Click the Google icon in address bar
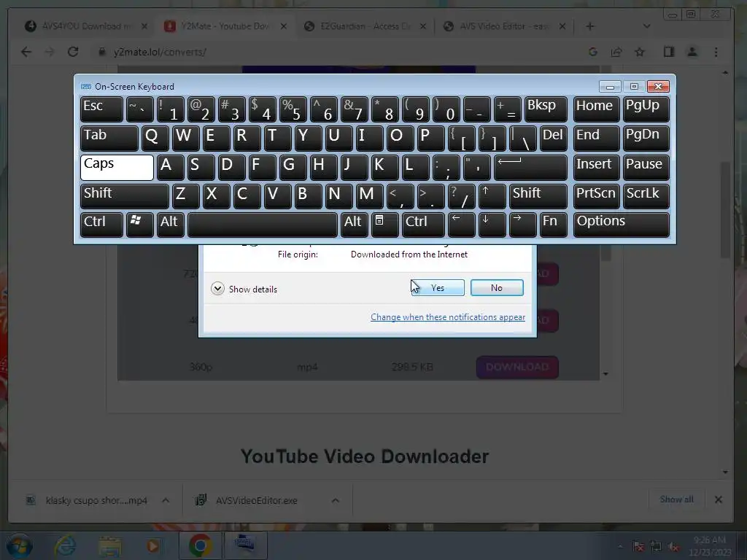 [x=593, y=52]
